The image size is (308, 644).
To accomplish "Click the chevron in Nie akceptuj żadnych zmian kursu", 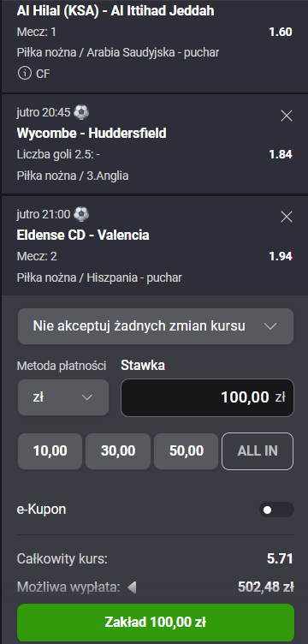I will click(x=270, y=326).
